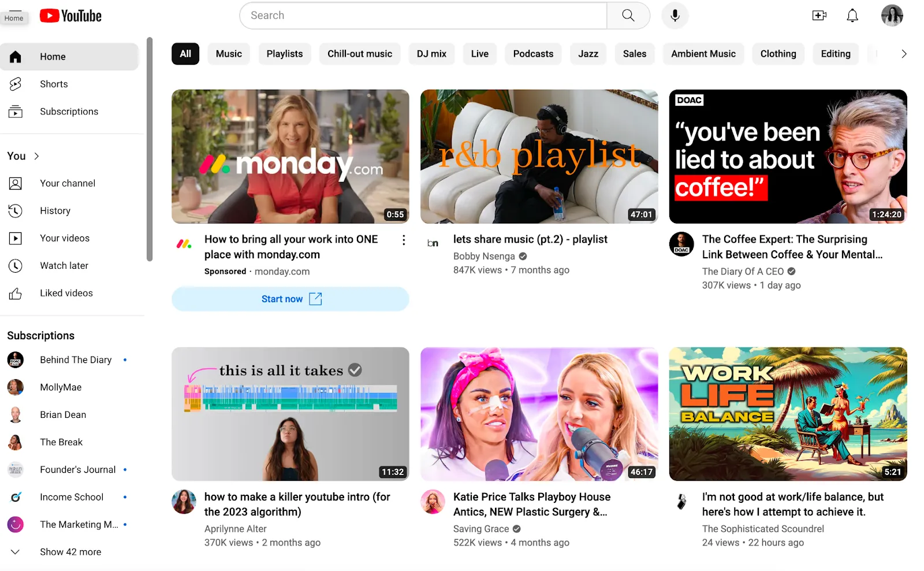Click the Your videos play icon
Screen dimensions: 924x571
16,238
